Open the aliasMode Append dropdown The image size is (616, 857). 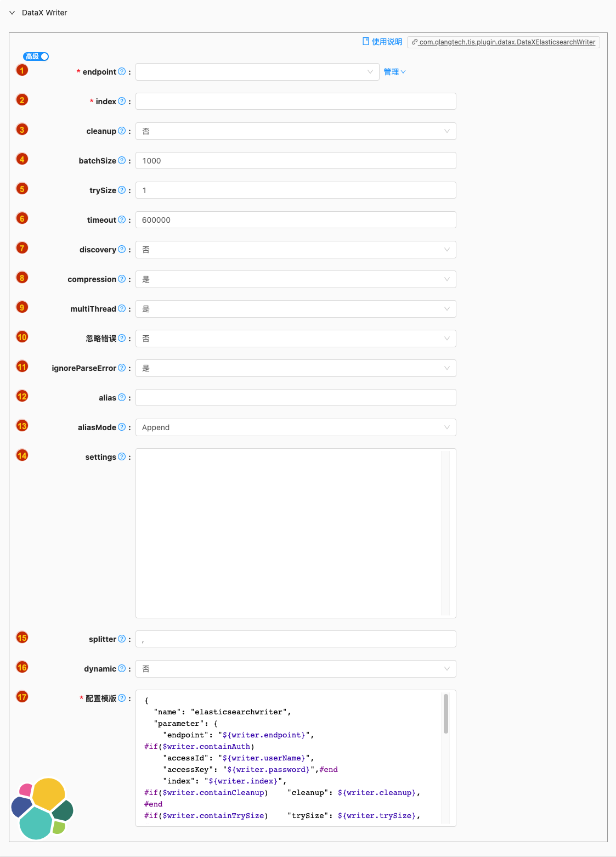[x=296, y=427]
